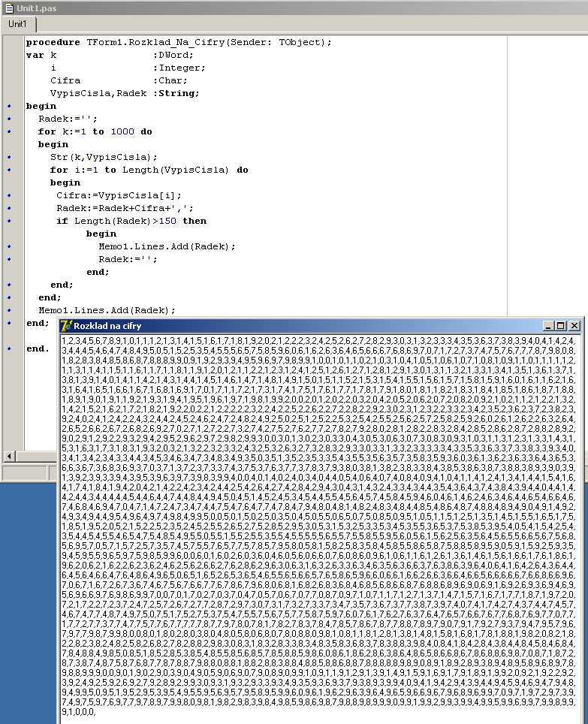Click 'for i:=1 to Length(VypisCisla) do' line
This screenshot has height=724, width=588.
149,170
